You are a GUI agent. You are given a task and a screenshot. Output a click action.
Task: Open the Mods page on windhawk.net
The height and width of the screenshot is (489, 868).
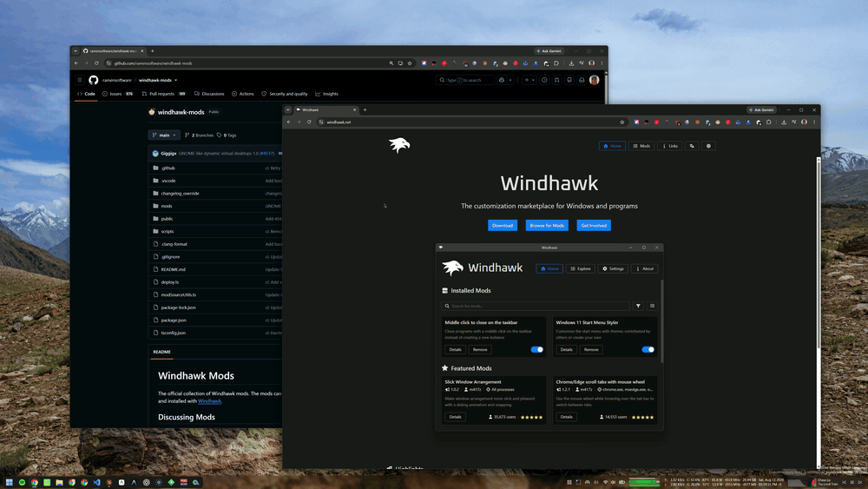(641, 146)
